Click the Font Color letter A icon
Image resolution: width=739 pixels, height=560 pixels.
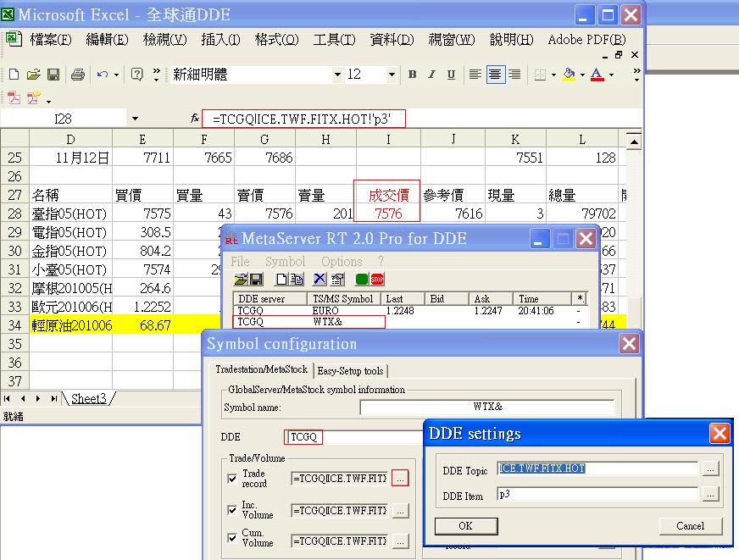(597, 75)
